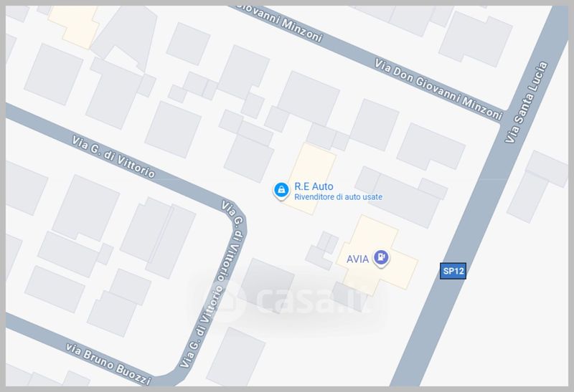
Task: Open the AVIA station text label
Action: pyautogui.click(x=357, y=259)
